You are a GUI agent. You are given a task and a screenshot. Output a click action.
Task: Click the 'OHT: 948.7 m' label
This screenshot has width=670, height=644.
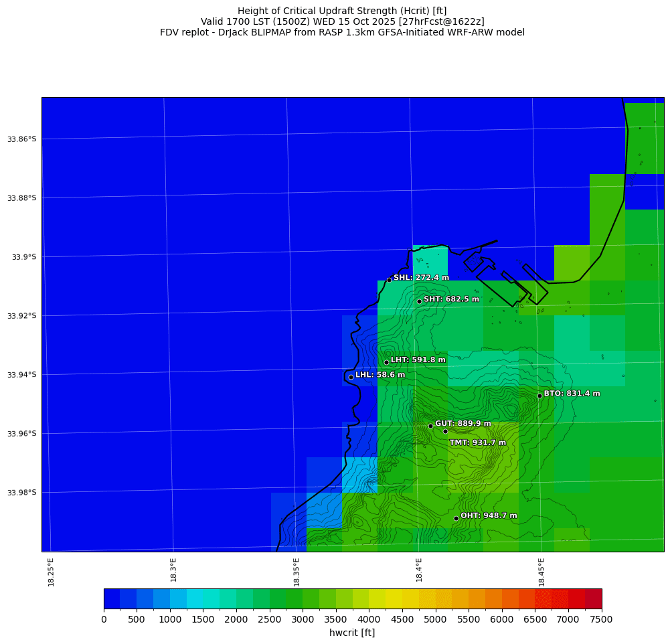[489, 516]
